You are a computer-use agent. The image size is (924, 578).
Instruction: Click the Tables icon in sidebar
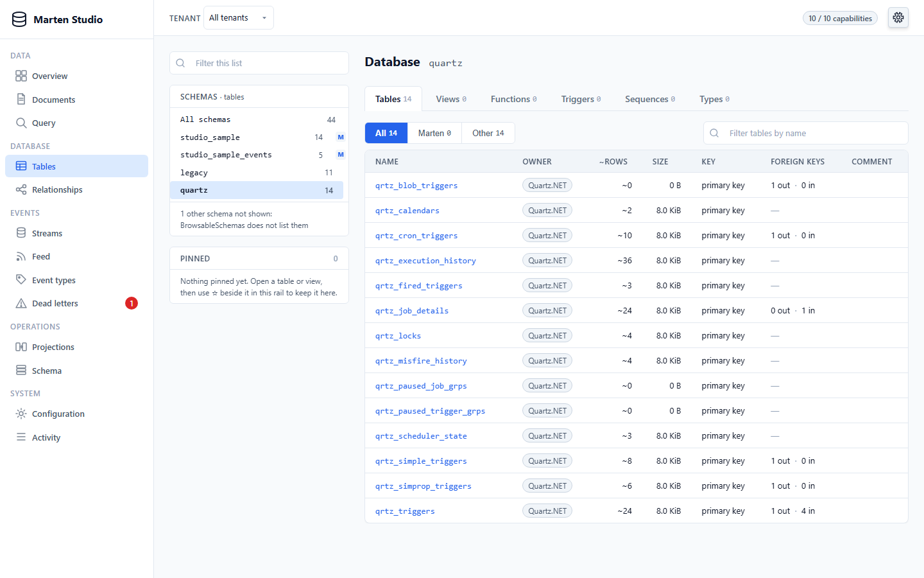21,166
